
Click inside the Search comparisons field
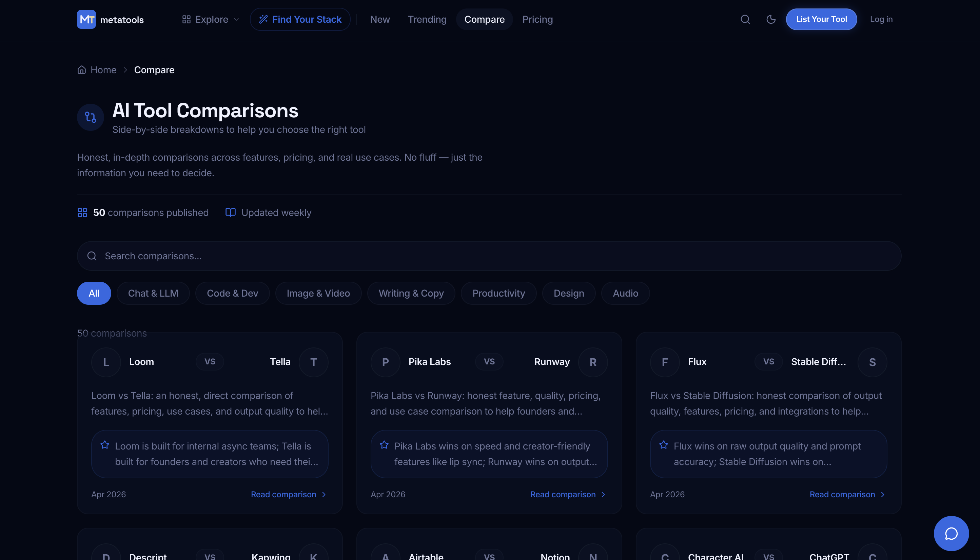coord(269,256)
